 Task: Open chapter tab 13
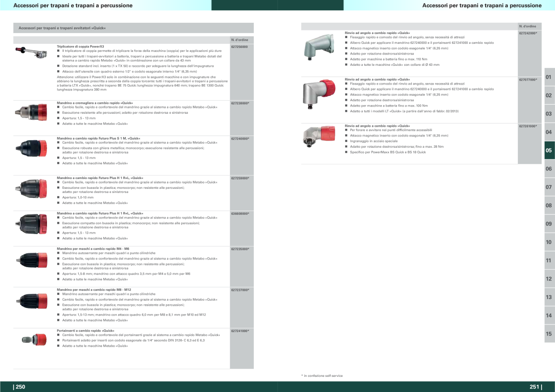(x=549, y=297)
